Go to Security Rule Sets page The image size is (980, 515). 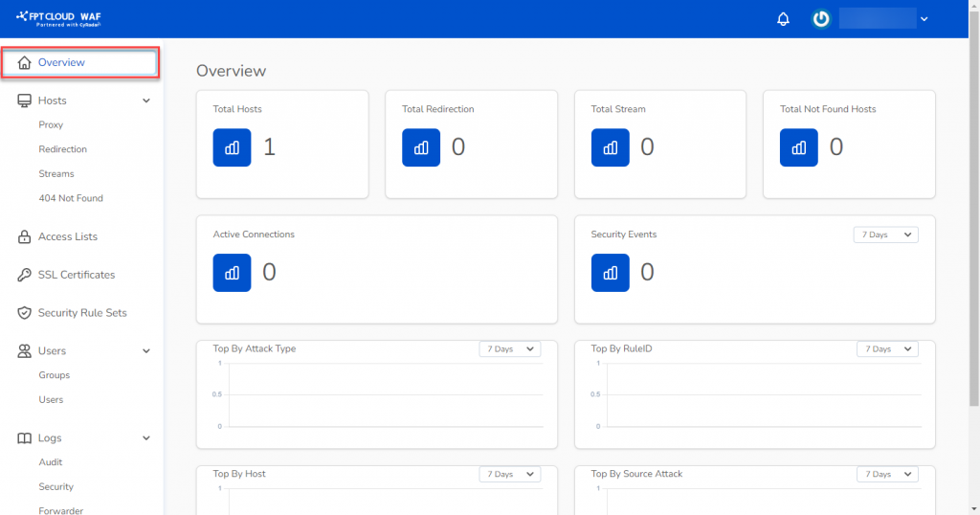click(x=82, y=313)
